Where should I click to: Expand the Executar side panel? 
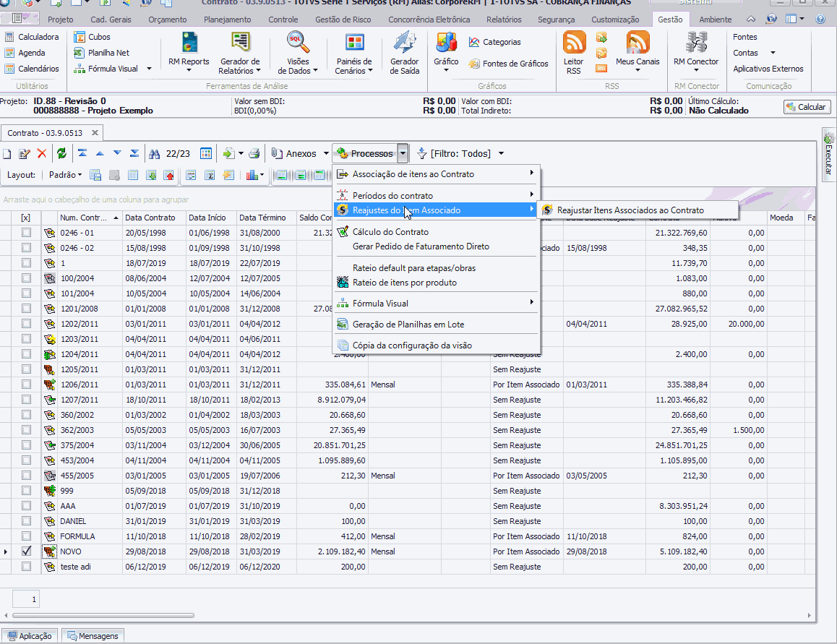tap(828, 154)
